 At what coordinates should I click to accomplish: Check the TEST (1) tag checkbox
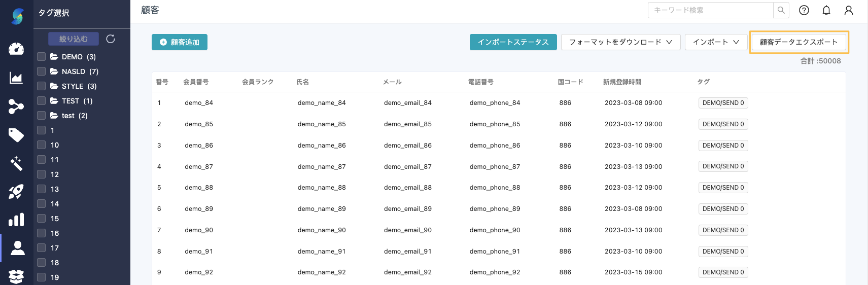[x=42, y=101]
